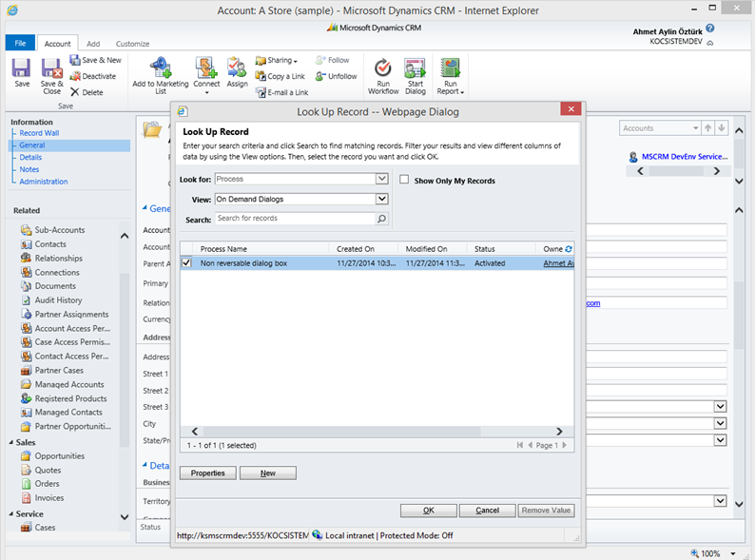Uncheck the Non reversable dialog box row

pyautogui.click(x=186, y=263)
